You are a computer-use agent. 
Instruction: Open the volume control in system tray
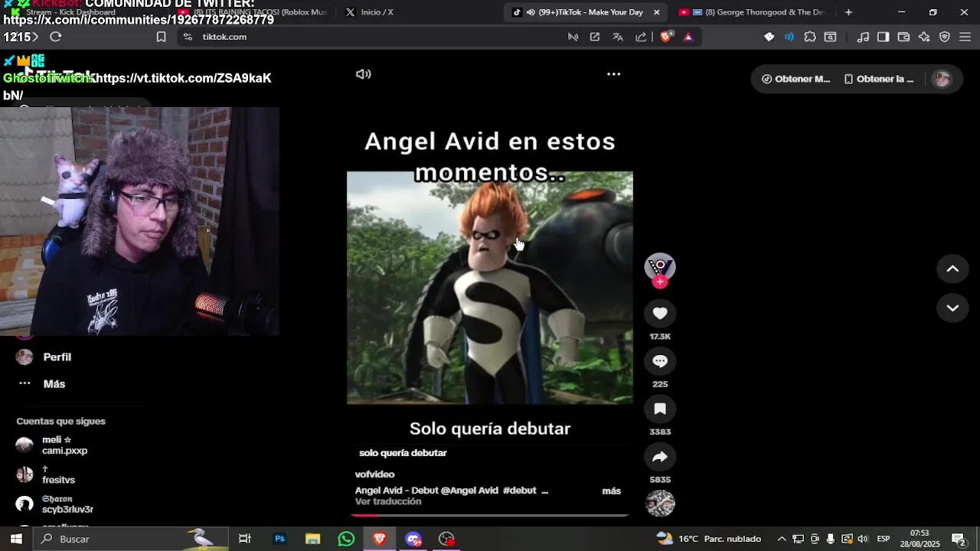click(x=863, y=539)
